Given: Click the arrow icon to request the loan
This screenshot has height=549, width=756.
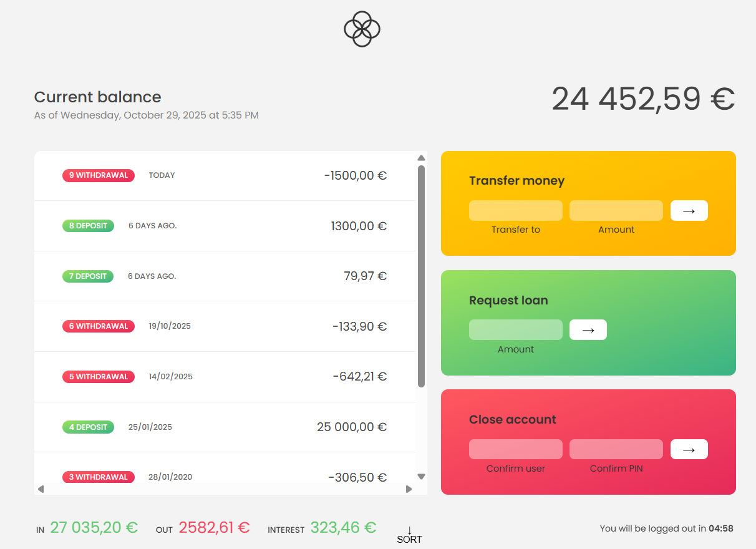Looking at the screenshot, I should click(588, 329).
